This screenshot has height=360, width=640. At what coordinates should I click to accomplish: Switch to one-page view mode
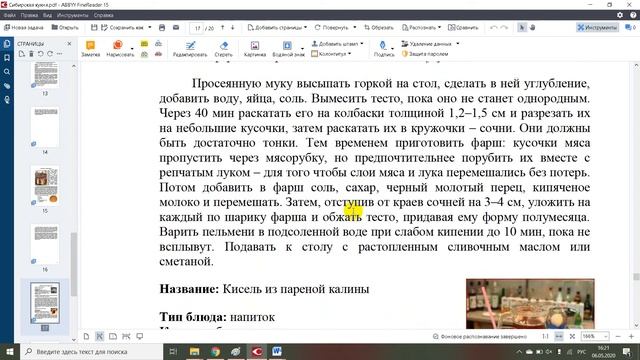(86, 336)
